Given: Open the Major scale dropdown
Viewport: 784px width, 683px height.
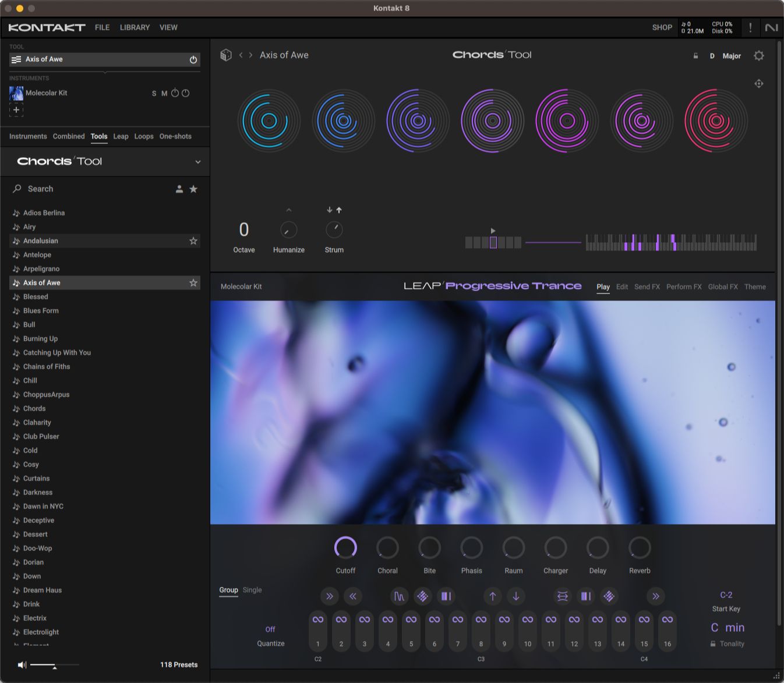Looking at the screenshot, I should [732, 56].
